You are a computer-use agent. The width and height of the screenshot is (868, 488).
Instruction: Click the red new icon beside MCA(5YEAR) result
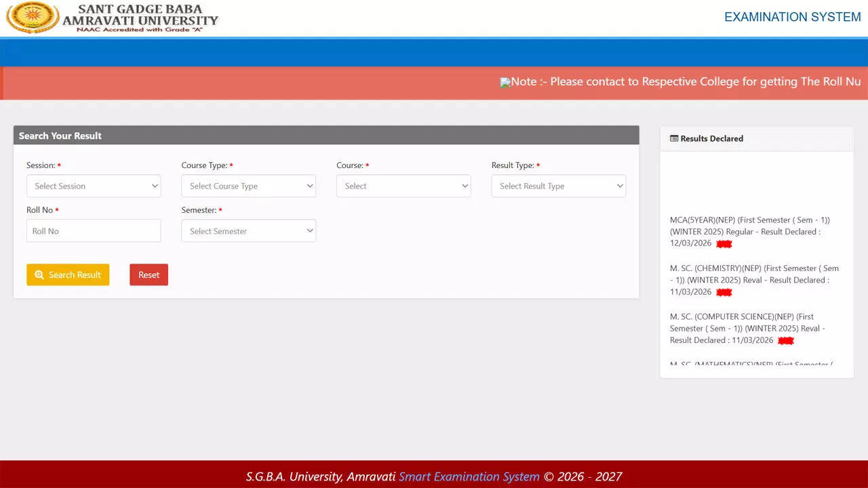click(724, 243)
